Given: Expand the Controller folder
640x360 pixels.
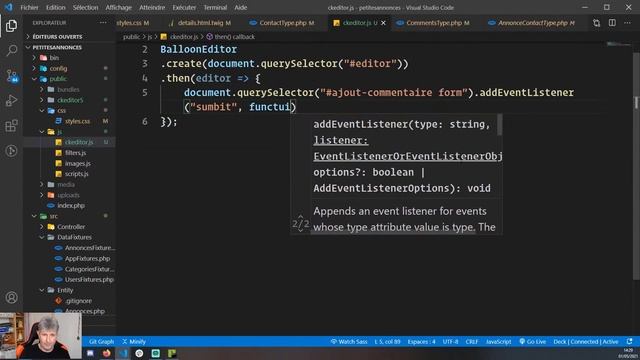Looking at the screenshot, I should pos(71,227).
